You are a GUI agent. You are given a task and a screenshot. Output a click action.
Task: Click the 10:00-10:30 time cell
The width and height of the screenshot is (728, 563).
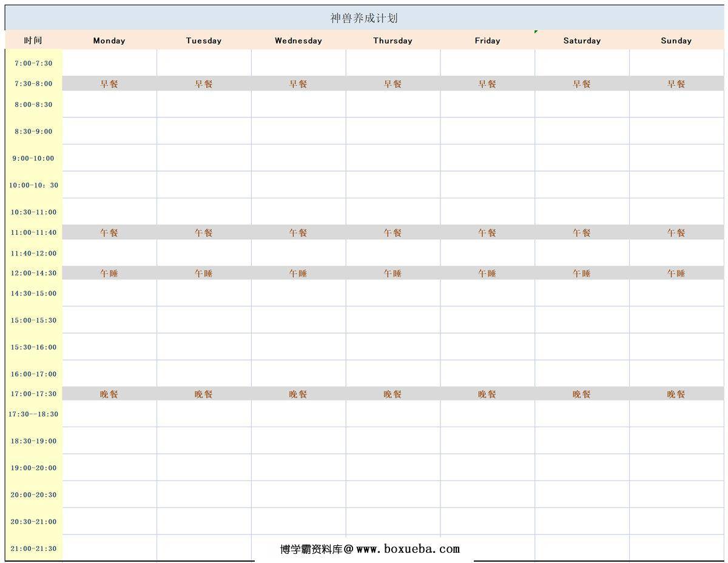(x=34, y=185)
